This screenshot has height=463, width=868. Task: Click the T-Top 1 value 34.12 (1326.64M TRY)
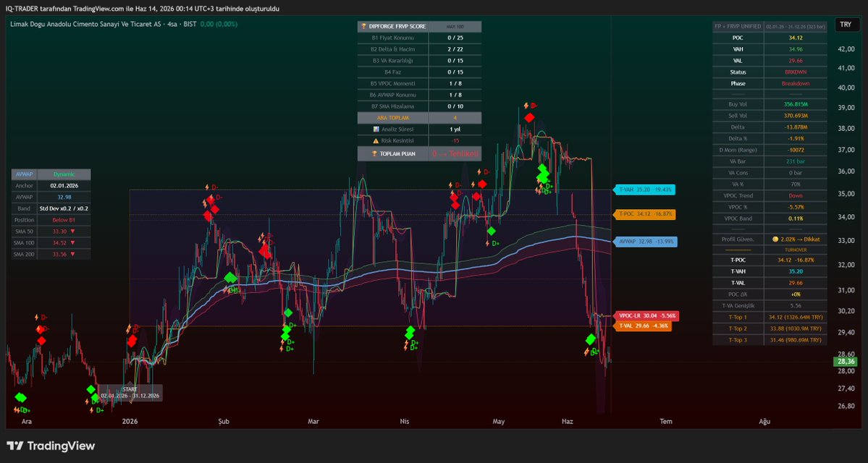pos(795,317)
